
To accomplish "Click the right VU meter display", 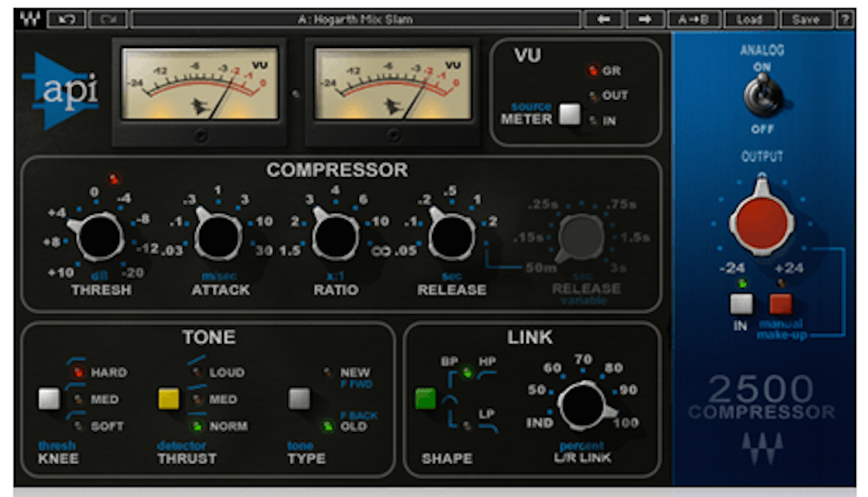I will tap(393, 83).
